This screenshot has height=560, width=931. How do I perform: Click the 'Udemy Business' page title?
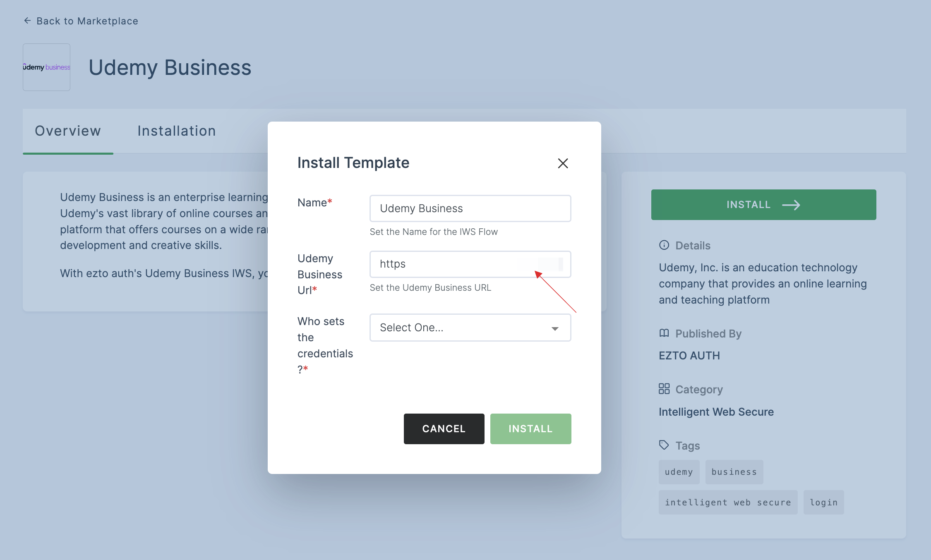pos(170,67)
